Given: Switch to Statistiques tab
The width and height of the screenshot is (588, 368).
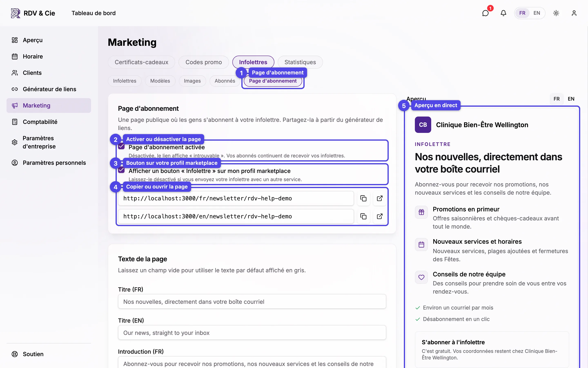Looking at the screenshot, I should [x=300, y=62].
